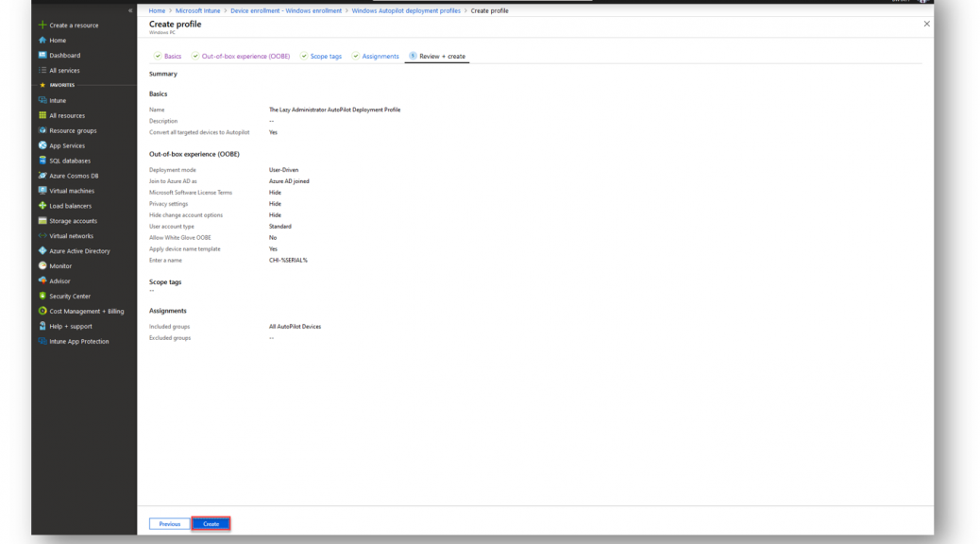980x544 pixels.
Task: Select the All AutoPilot Devices included group
Action: coord(295,327)
